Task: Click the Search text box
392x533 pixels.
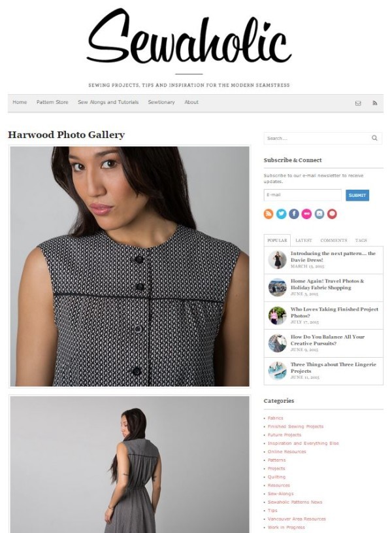Action: (x=318, y=139)
